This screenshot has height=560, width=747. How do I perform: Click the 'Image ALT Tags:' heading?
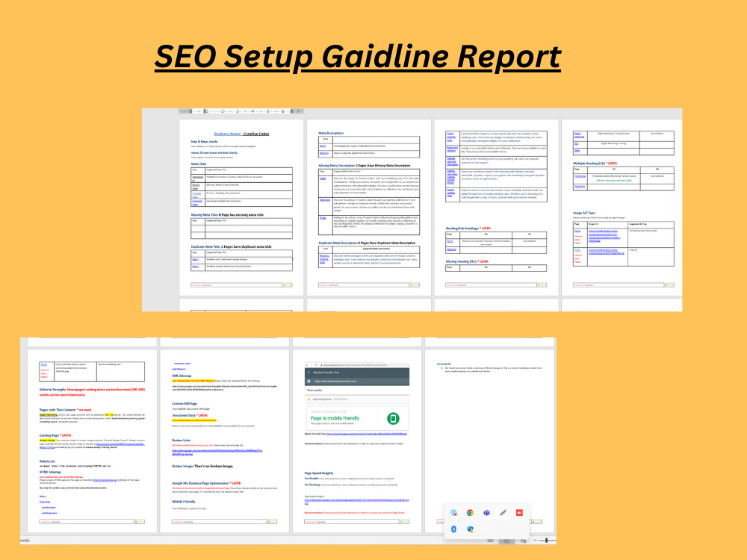click(584, 213)
